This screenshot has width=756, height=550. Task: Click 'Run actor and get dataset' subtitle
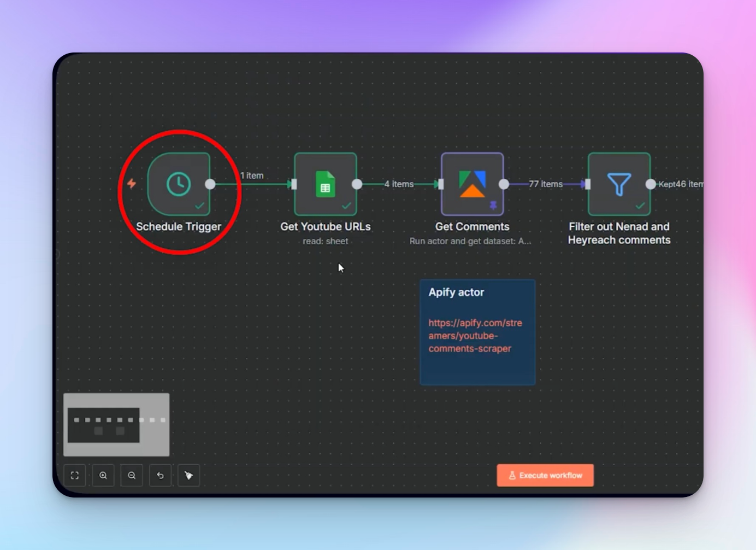tap(470, 241)
